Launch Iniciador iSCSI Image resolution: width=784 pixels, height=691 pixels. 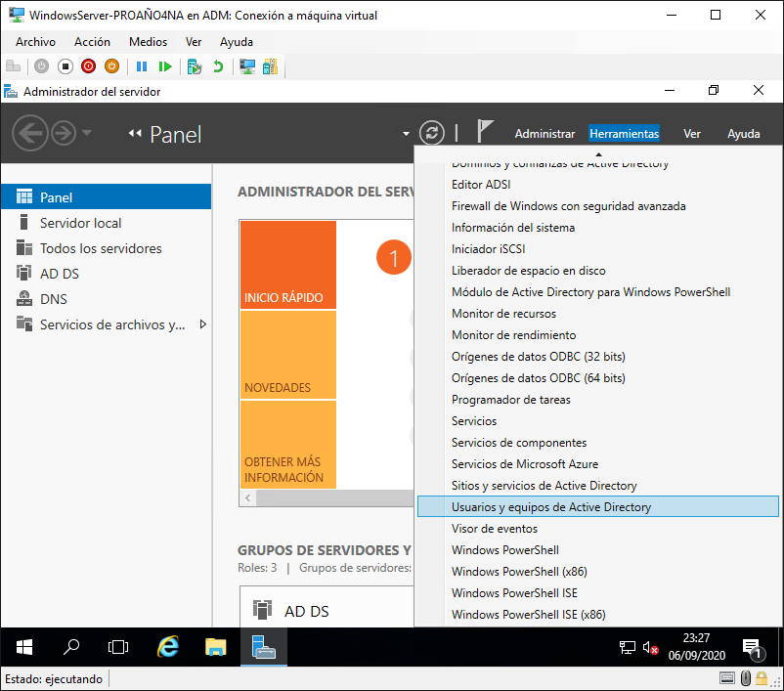click(x=598, y=249)
